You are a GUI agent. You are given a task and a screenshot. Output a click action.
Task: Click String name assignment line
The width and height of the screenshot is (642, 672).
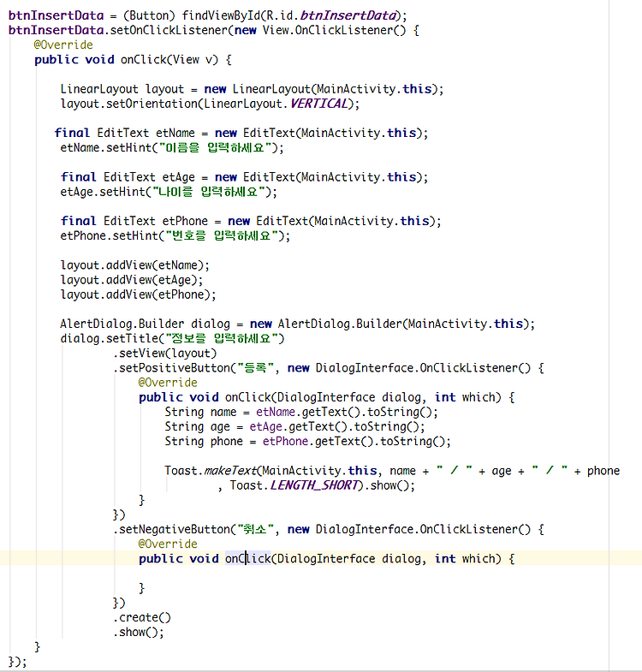[x=301, y=412]
